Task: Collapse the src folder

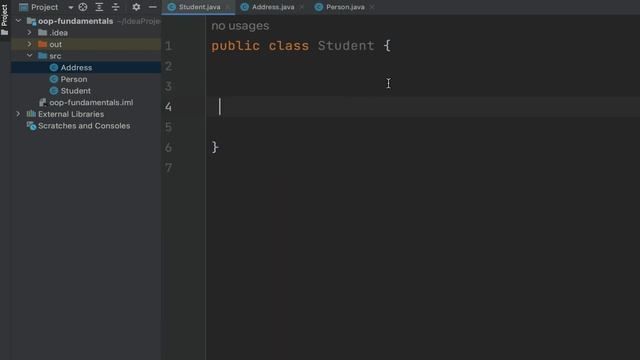Action: pos(29,56)
